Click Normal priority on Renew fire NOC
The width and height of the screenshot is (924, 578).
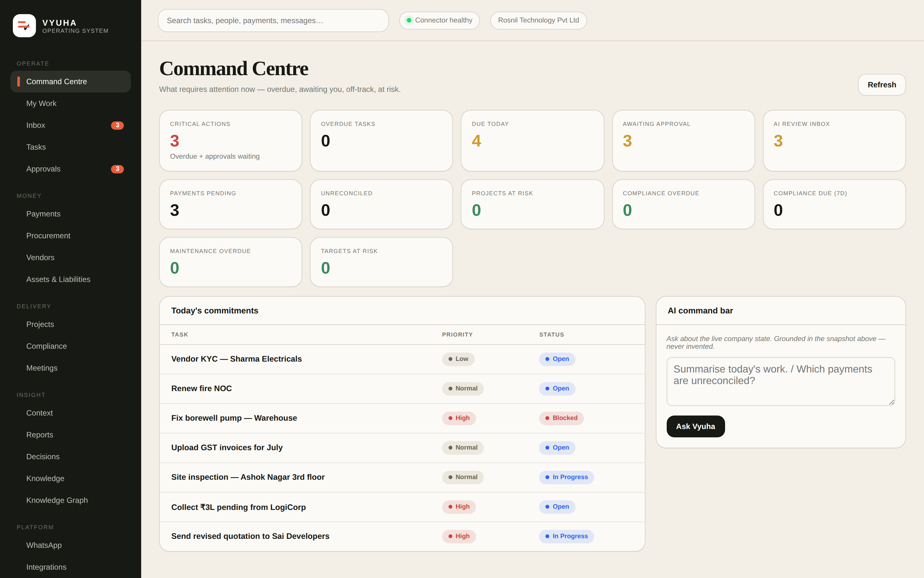pos(463,389)
